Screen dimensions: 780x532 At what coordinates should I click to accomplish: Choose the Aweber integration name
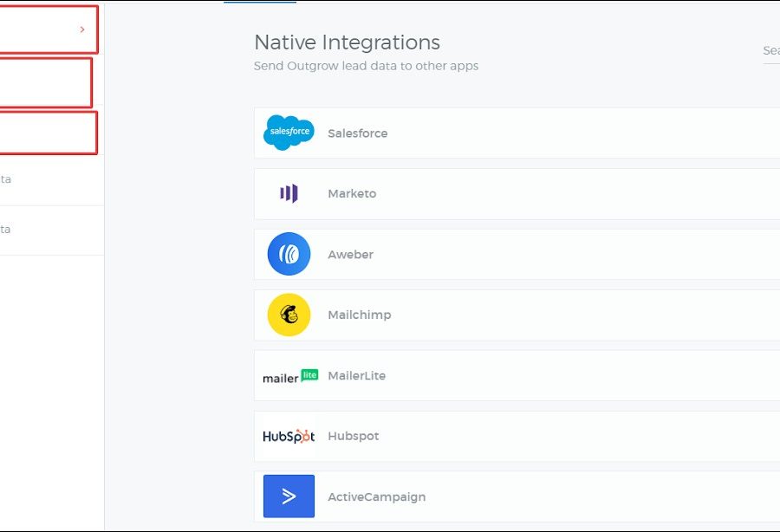pyautogui.click(x=350, y=255)
